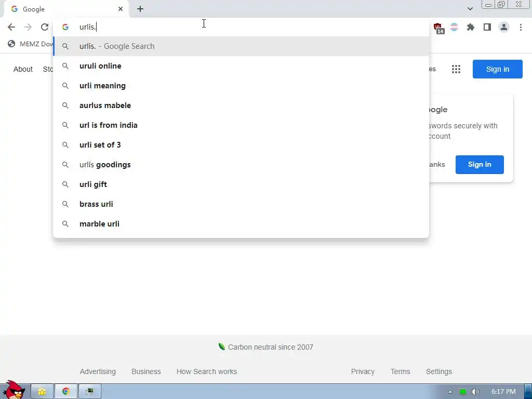Pick the 'brass urli' suggestion
Viewport: 532px width, 399px height.
coord(241,204)
